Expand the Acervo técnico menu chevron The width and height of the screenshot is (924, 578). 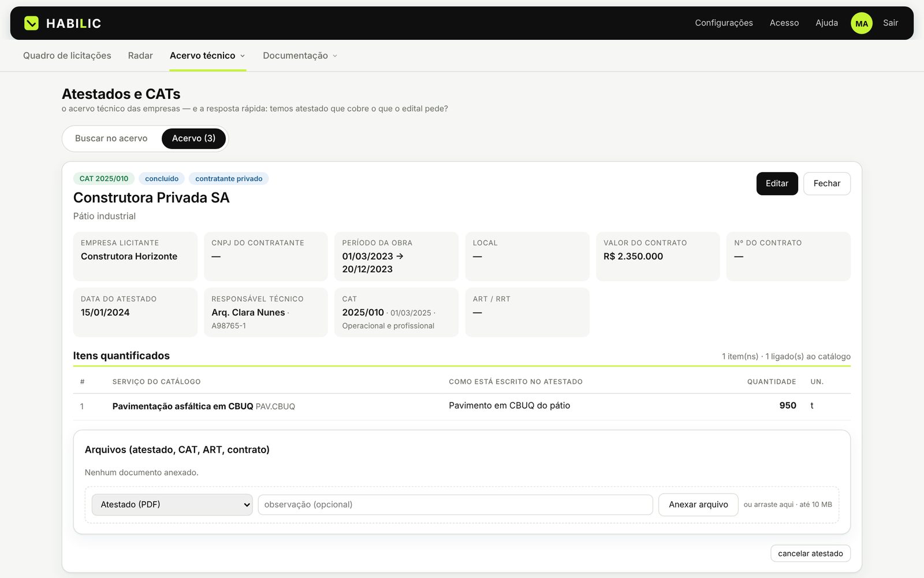(243, 56)
